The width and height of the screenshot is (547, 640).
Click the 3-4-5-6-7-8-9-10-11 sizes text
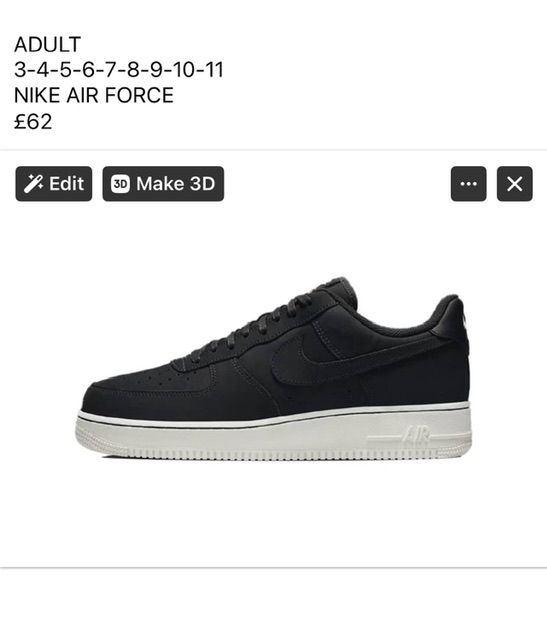tap(119, 69)
